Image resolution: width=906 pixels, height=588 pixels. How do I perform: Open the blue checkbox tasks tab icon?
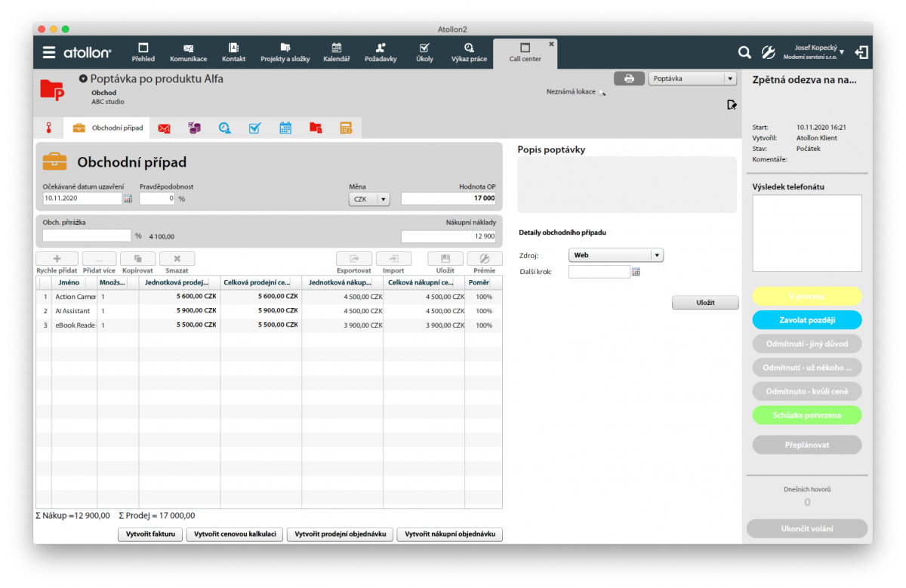tap(254, 128)
